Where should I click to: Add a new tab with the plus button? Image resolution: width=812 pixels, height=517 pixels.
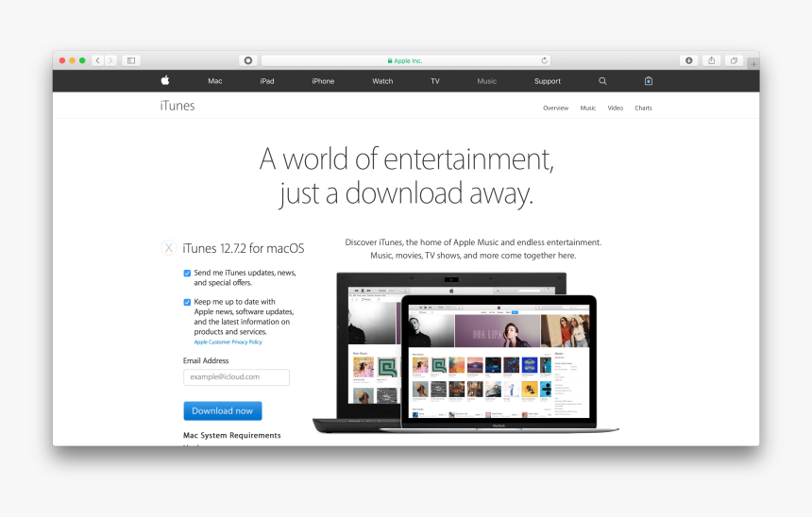[x=753, y=64]
